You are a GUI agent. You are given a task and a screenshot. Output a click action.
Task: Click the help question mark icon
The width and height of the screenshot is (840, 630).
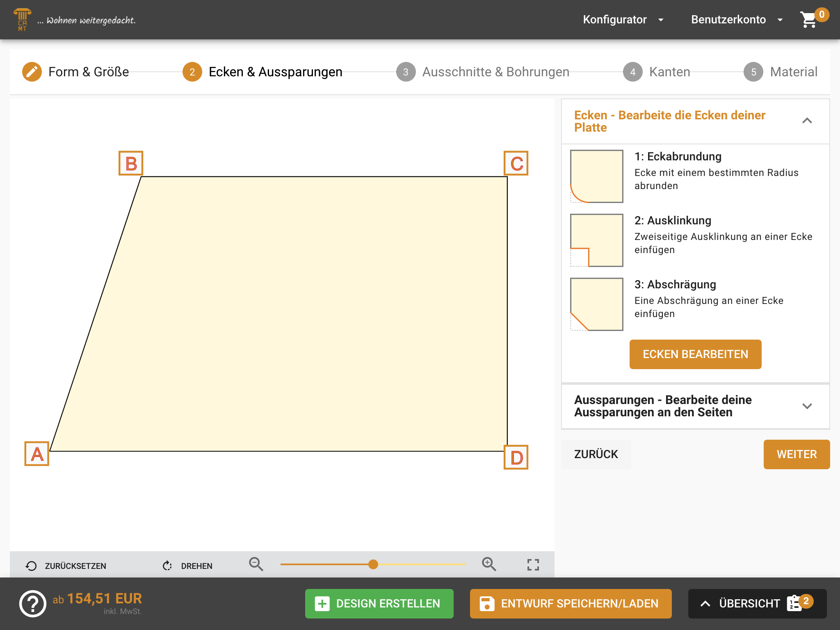[33, 603]
